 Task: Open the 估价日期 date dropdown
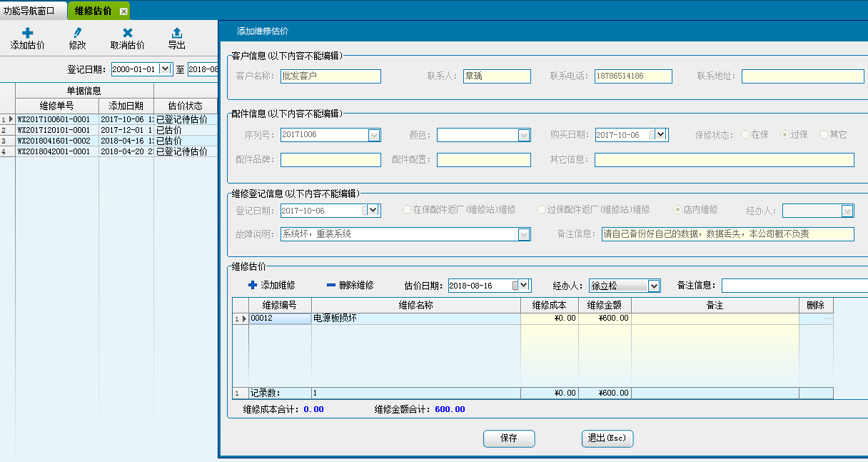tap(523, 286)
